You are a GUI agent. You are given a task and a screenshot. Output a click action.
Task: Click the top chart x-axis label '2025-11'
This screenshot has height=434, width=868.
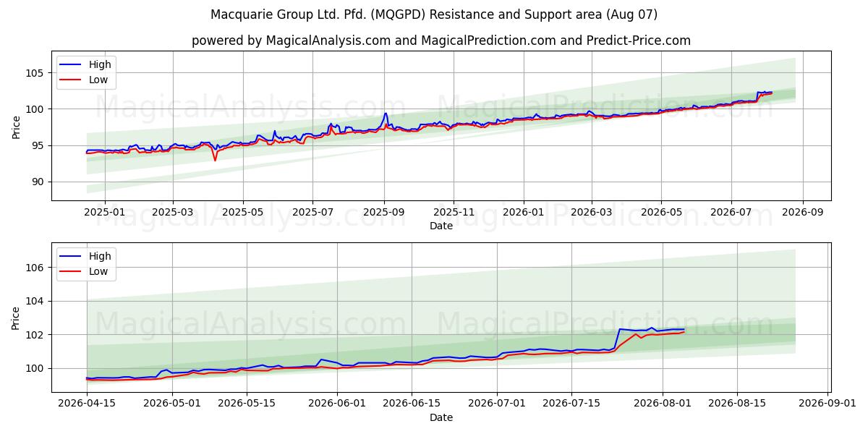tap(454, 213)
